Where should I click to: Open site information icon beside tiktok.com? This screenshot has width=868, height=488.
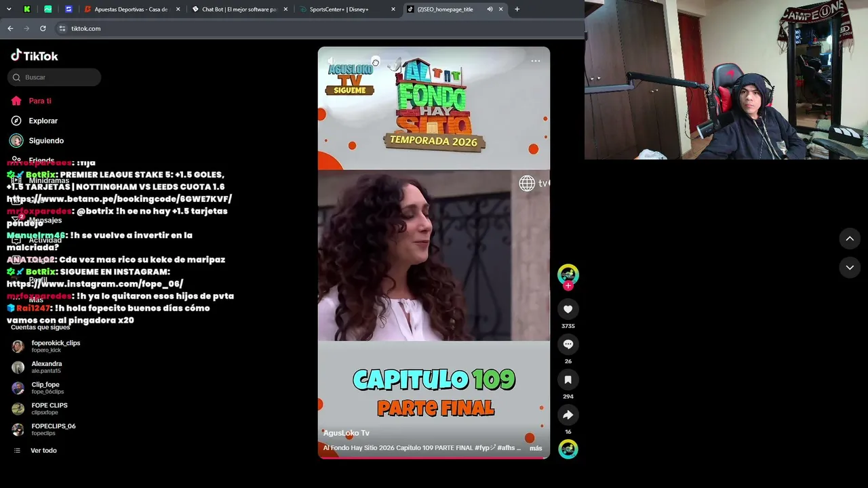(62, 28)
